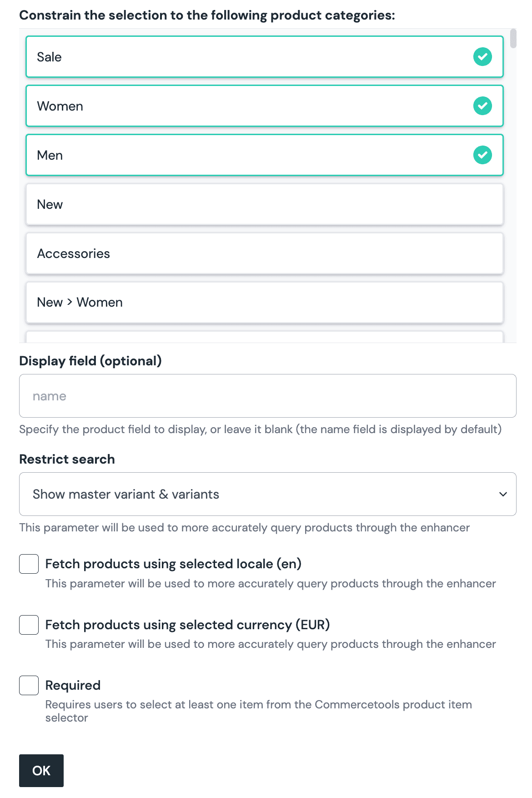Enable fetch products using selected locale
Image resolution: width=532 pixels, height=798 pixels.
coord(29,564)
